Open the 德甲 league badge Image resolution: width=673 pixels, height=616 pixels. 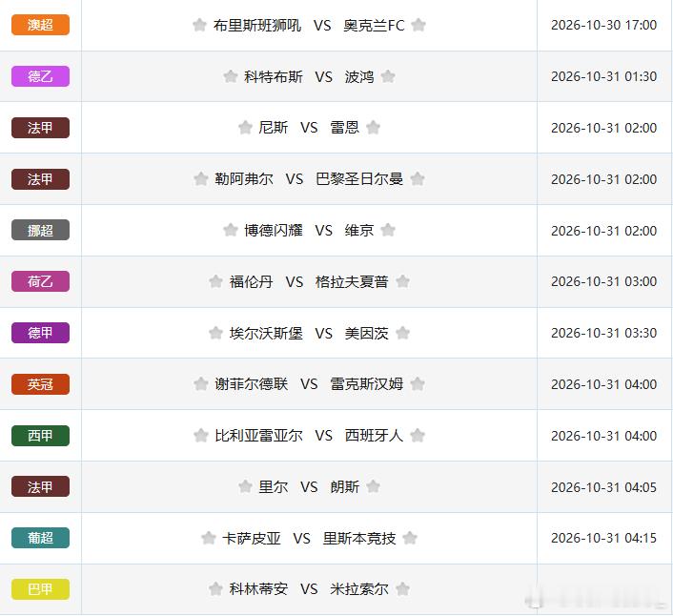40,333
